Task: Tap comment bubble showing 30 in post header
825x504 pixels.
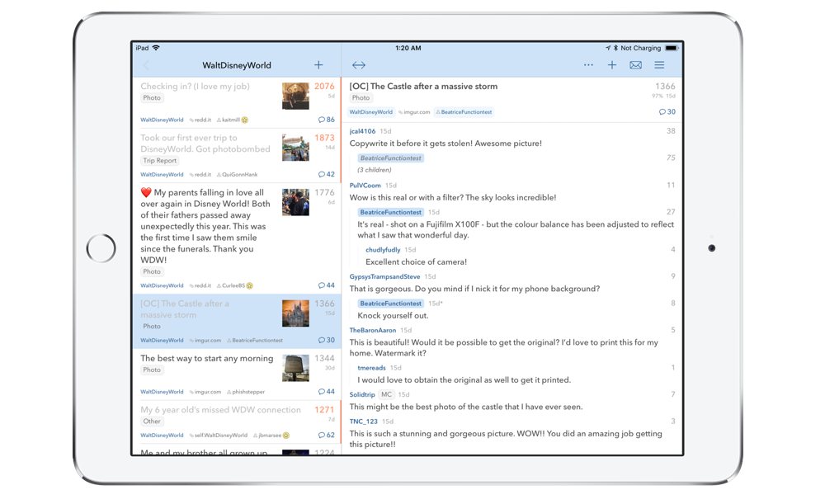Action: pos(667,112)
